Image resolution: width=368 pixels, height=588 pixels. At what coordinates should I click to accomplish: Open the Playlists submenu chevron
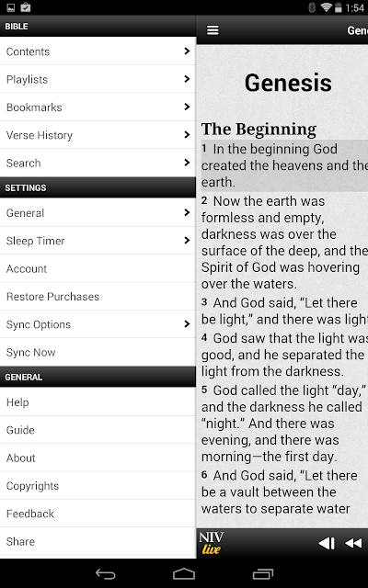(x=187, y=79)
